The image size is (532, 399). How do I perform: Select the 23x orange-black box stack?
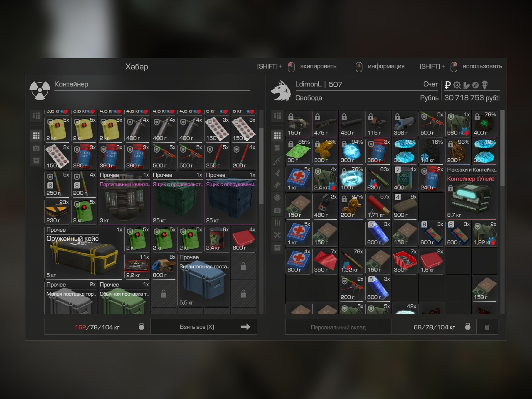pyautogui.click(x=57, y=211)
